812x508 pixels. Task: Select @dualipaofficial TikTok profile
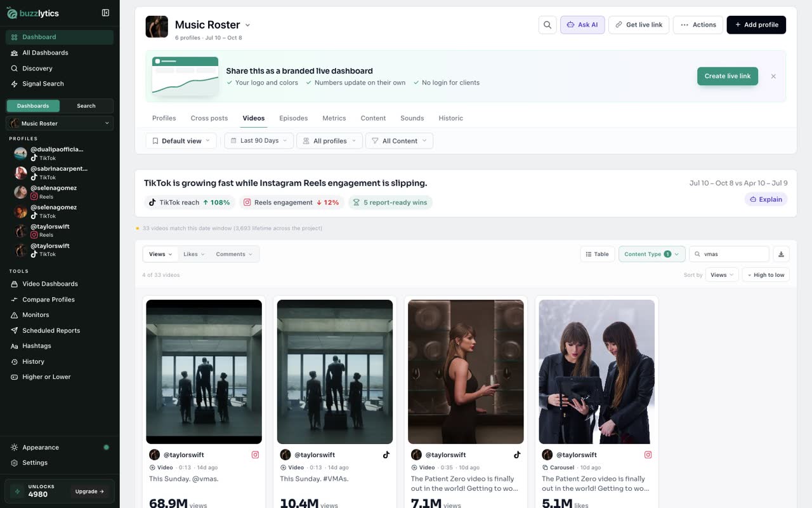(60, 153)
